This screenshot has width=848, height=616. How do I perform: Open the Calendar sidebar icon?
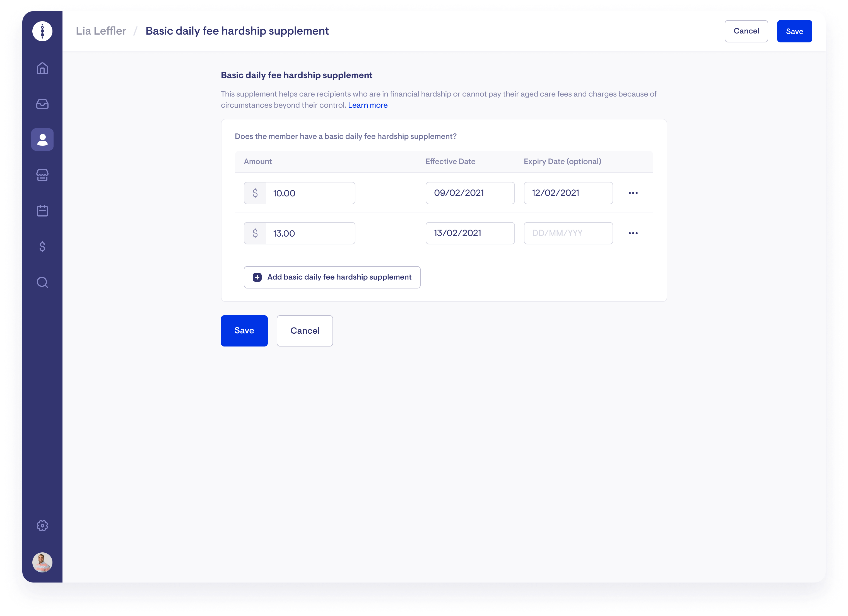point(42,211)
